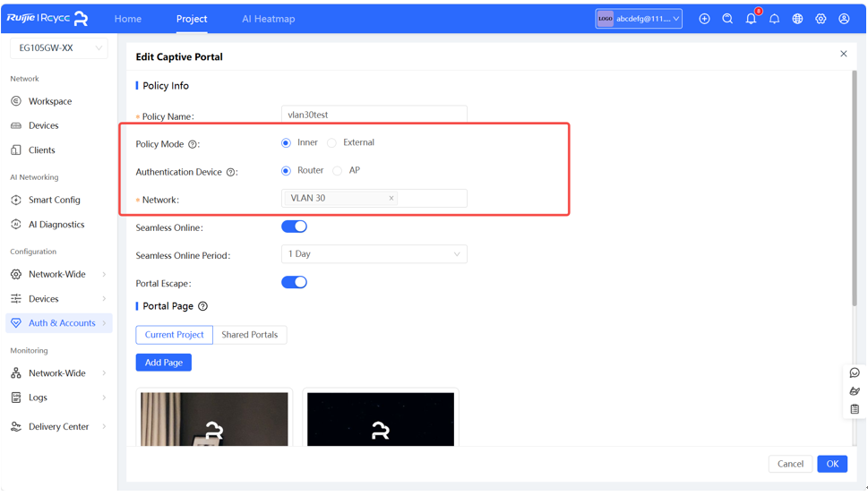Open the search icon in header
This screenshot has height=496, width=868.
point(727,19)
